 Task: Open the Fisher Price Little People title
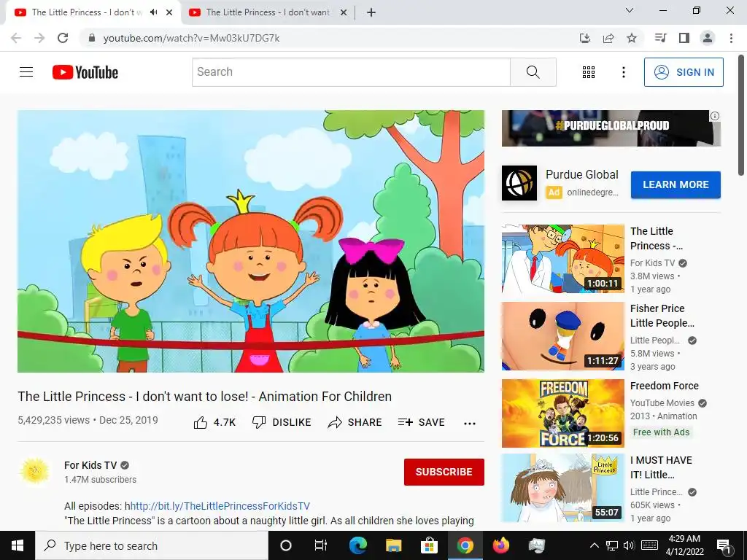click(x=662, y=316)
